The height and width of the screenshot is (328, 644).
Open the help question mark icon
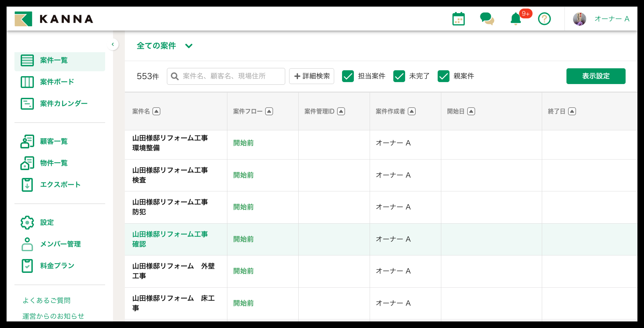coord(544,19)
